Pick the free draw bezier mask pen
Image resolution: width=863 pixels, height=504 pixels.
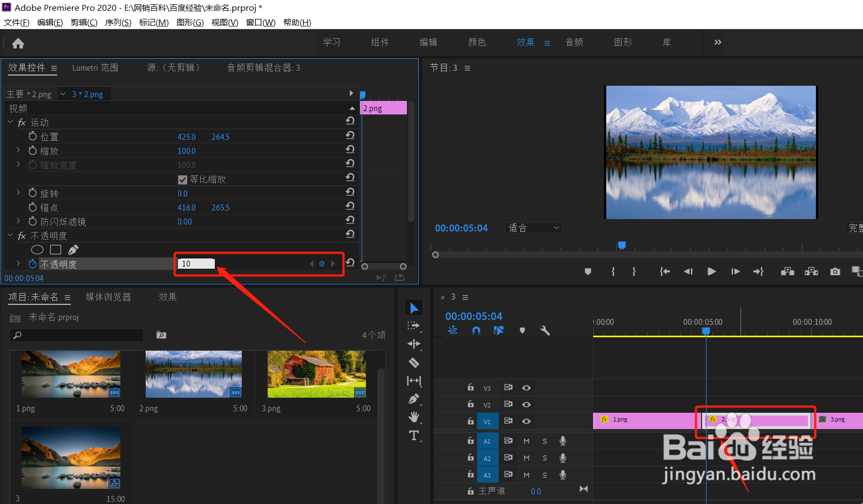pos(73,250)
